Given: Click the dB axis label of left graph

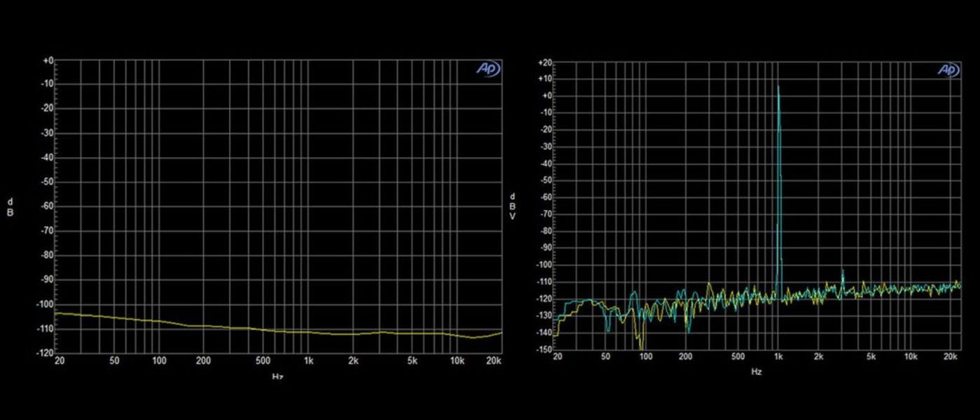Looking at the screenshot, I should tap(10, 208).
